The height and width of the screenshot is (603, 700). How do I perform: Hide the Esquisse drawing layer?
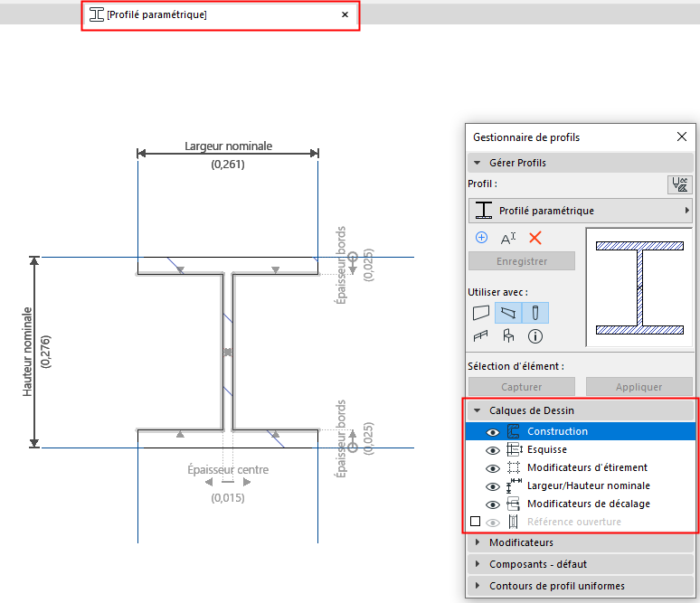tap(493, 450)
